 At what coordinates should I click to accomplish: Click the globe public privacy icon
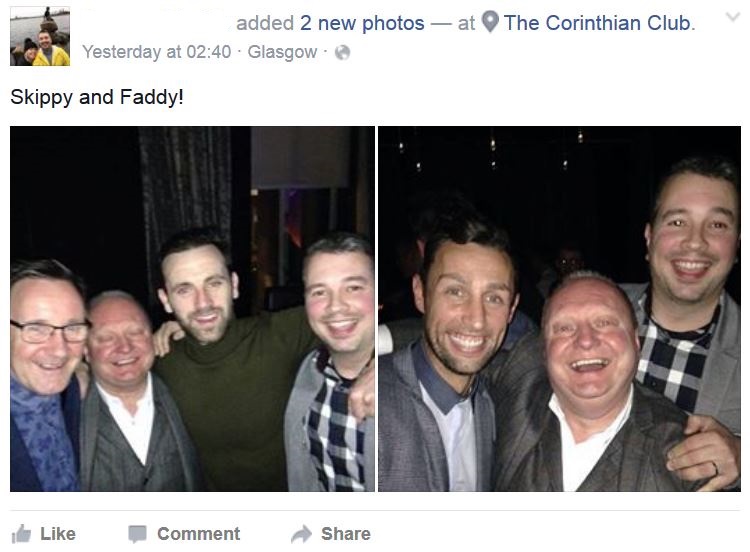coord(342,53)
